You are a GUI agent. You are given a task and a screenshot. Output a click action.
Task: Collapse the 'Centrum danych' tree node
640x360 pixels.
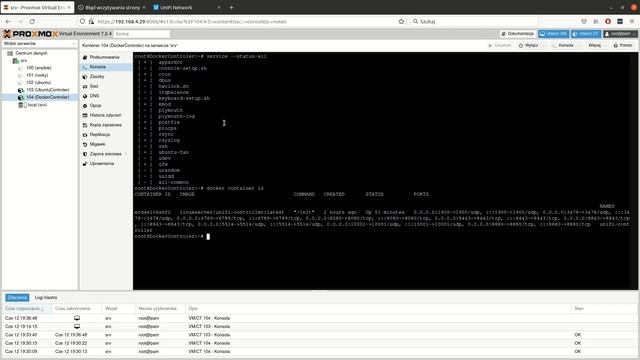coord(4,53)
